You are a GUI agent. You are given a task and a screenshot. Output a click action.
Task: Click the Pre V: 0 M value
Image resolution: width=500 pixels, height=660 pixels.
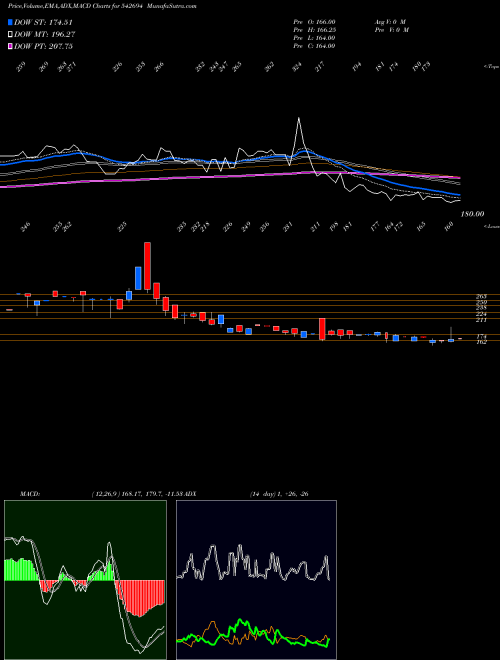coord(391,30)
